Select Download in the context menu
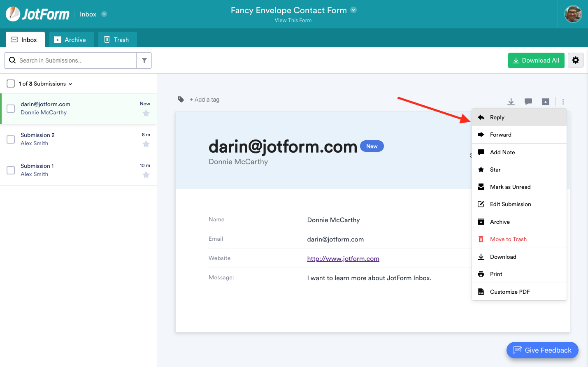The height and width of the screenshot is (367, 588). click(x=519, y=257)
